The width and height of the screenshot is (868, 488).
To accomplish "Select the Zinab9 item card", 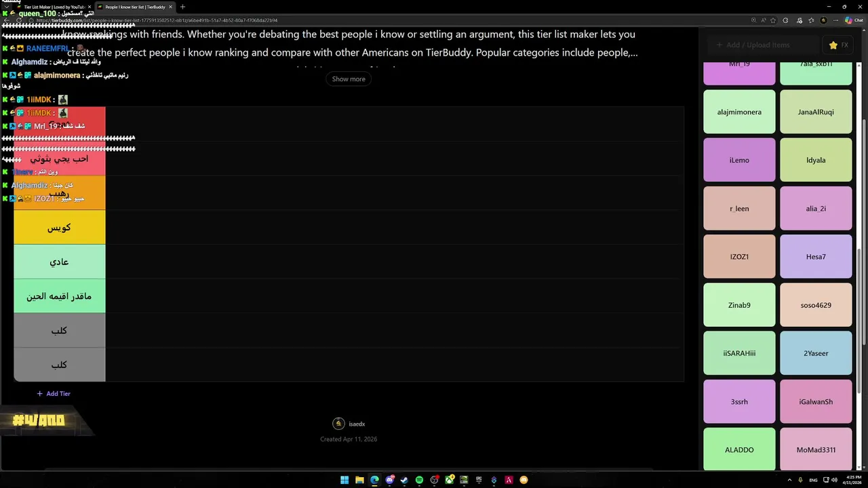I will tap(739, 305).
